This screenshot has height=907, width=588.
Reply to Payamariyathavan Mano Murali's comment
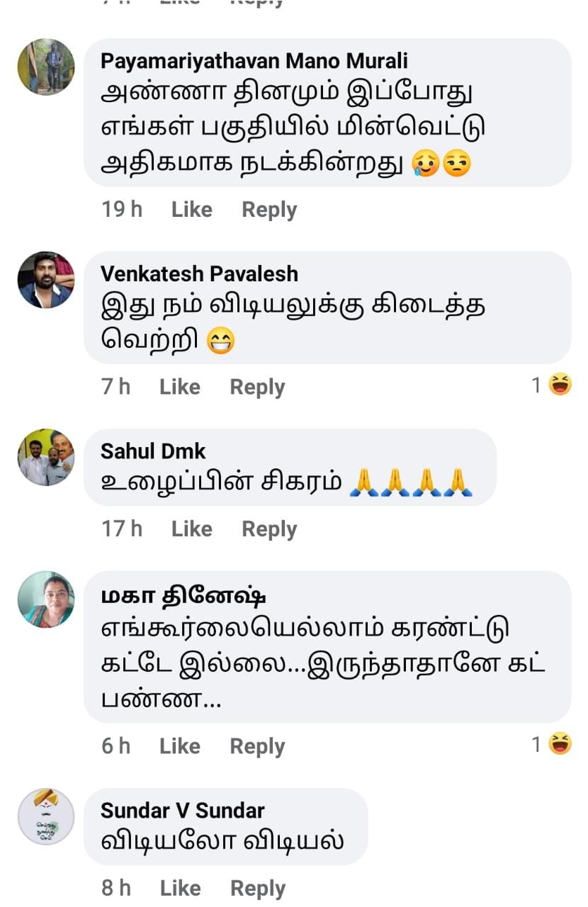(x=269, y=210)
